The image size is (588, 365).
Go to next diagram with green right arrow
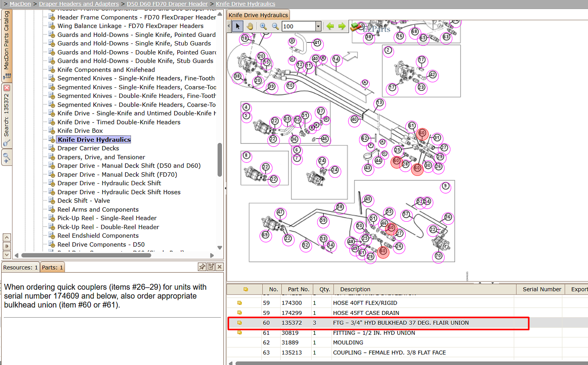342,26
